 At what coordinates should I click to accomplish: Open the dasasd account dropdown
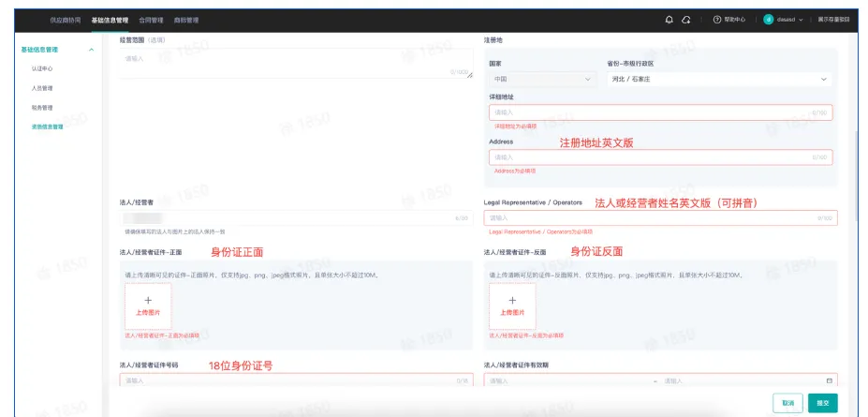789,20
